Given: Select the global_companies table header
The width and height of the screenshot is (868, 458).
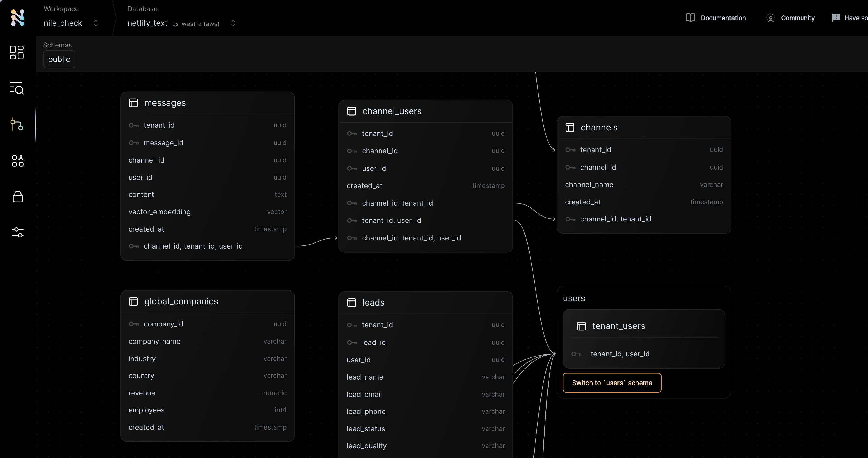Looking at the screenshot, I should pyautogui.click(x=181, y=301).
